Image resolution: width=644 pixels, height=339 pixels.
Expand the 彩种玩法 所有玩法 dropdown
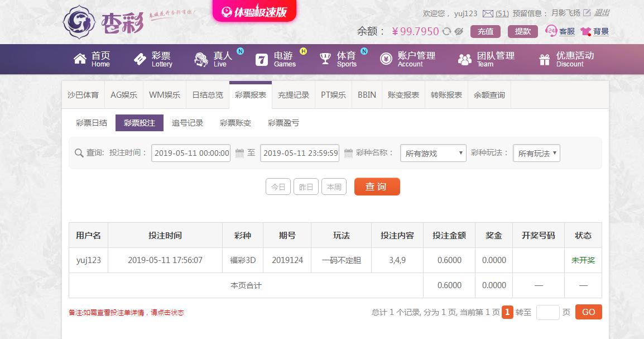[536, 154]
